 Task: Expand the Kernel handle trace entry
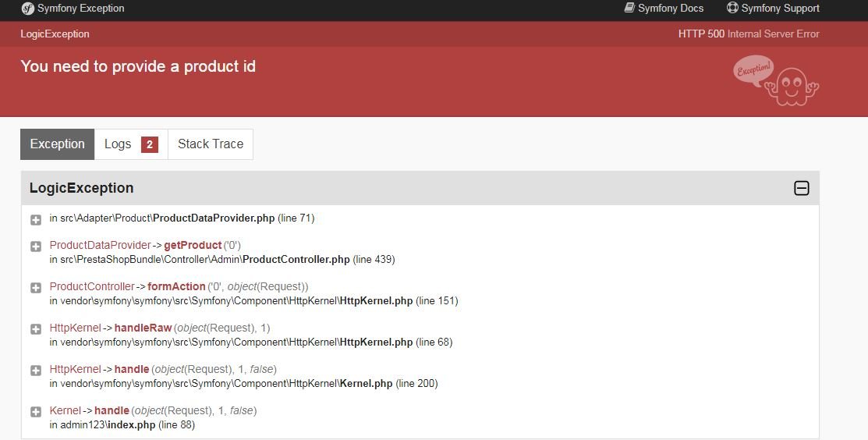(36, 411)
